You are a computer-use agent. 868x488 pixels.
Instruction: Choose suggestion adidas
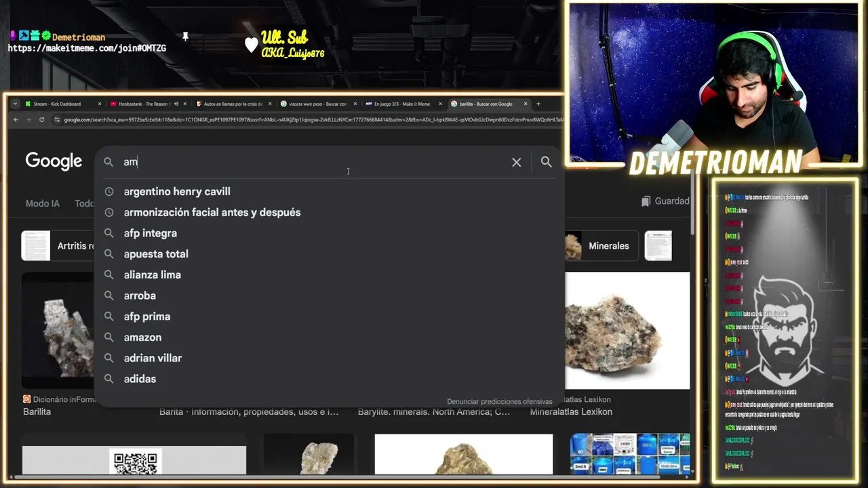(x=140, y=379)
